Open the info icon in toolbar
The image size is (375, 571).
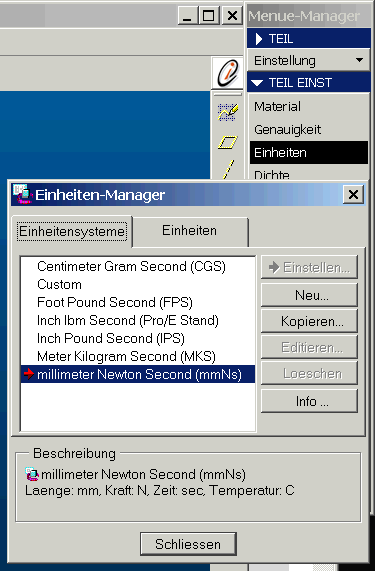228,72
